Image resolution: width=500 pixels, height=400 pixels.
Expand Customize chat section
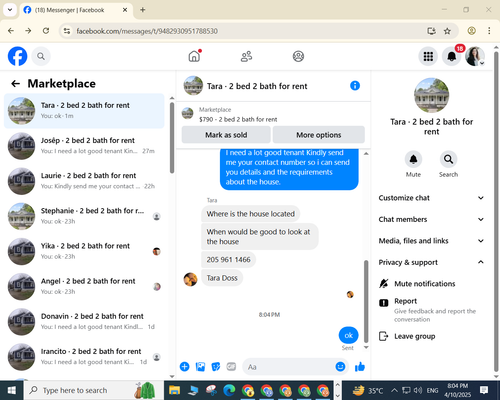(431, 198)
